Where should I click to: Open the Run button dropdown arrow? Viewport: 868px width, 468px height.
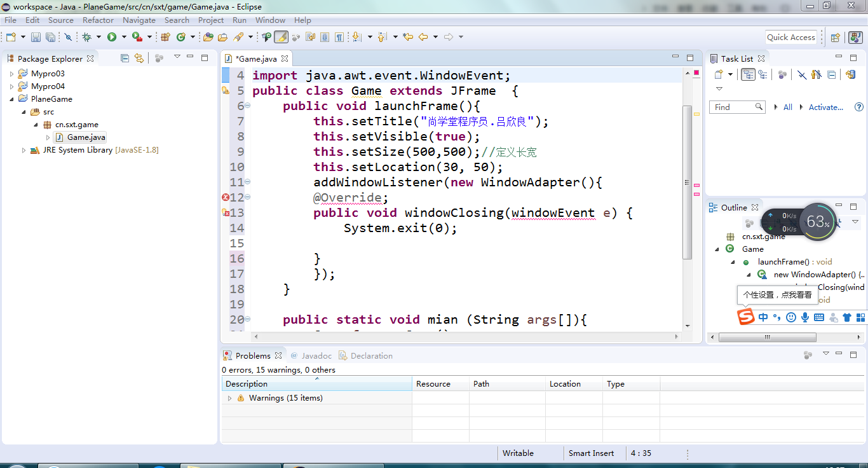tap(124, 37)
